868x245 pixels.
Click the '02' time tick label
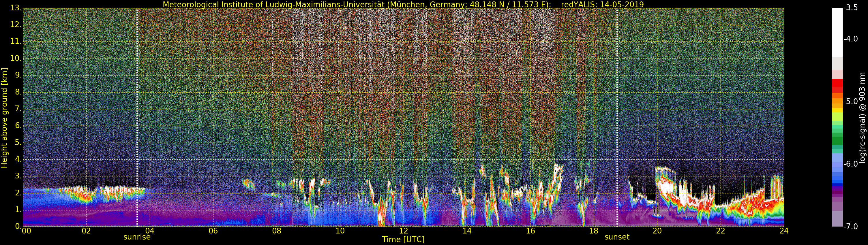point(86,231)
